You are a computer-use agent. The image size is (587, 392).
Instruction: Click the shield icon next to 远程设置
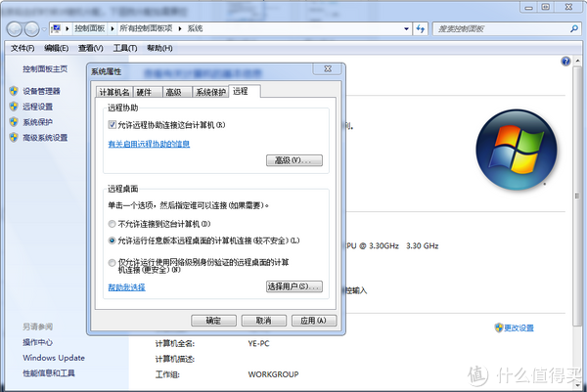point(14,107)
